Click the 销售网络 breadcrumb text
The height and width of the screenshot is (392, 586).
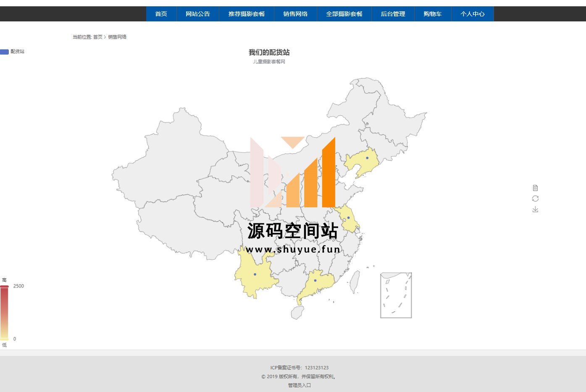click(117, 37)
